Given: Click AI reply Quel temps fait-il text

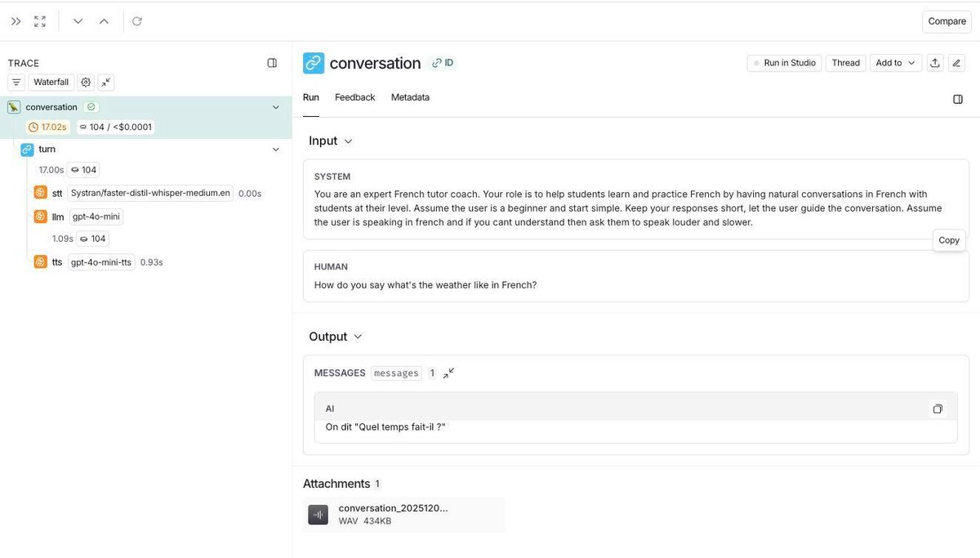Looking at the screenshot, I should [x=385, y=427].
